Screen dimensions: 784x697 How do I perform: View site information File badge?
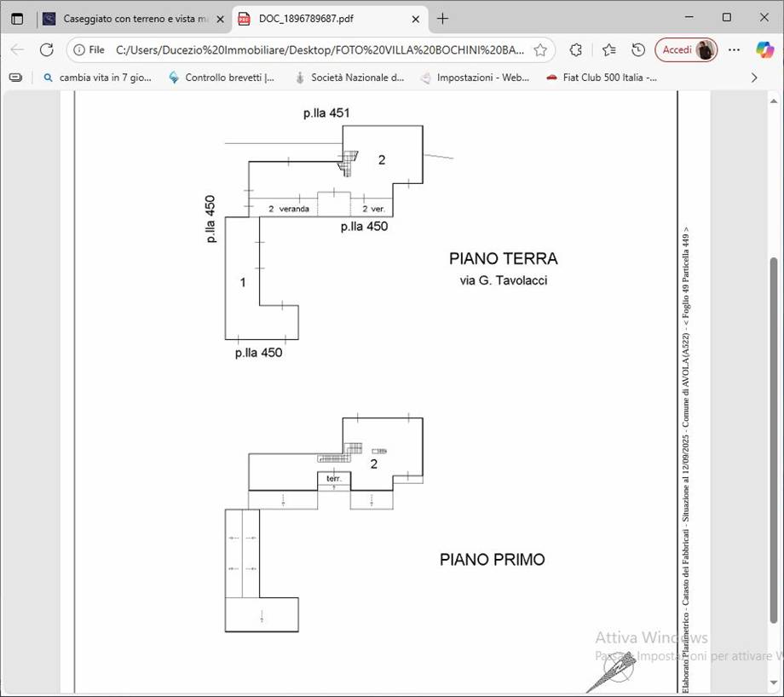(x=89, y=49)
